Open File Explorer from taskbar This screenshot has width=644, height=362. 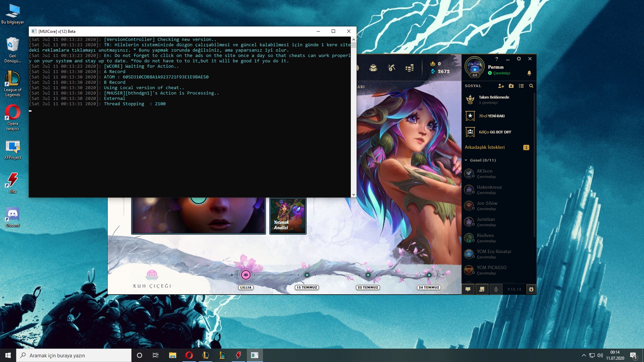pos(172,355)
